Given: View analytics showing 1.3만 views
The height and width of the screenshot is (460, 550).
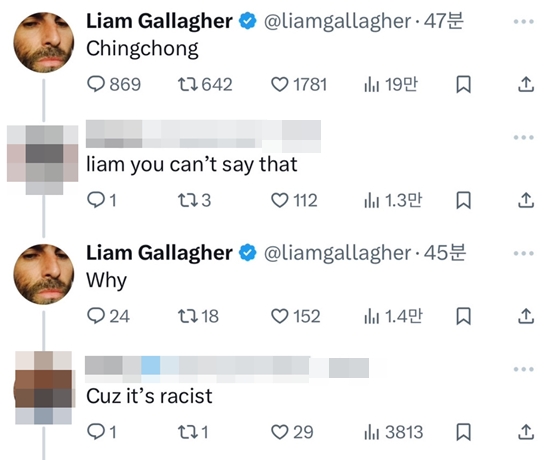Looking at the screenshot, I should (x=393, y=200).
